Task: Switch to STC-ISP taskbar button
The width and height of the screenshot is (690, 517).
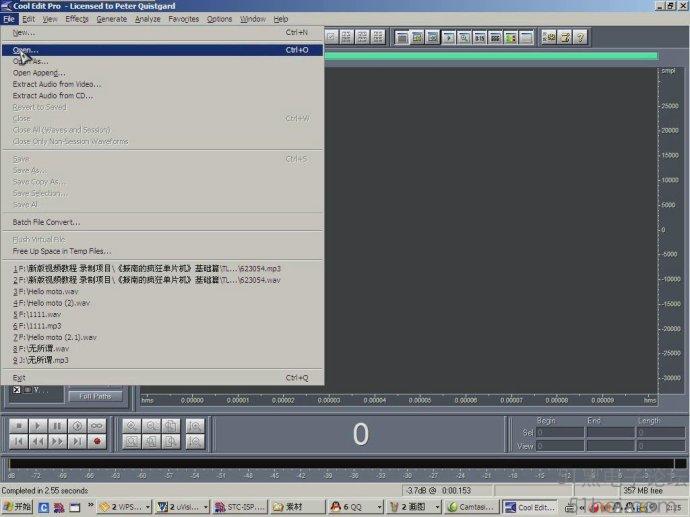Action: (240, 507)
